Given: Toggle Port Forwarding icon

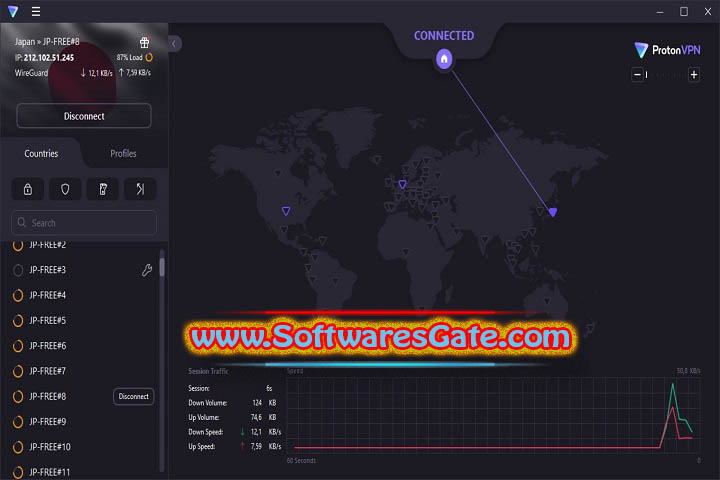Looking at the screenshot, I should point(140,189).
